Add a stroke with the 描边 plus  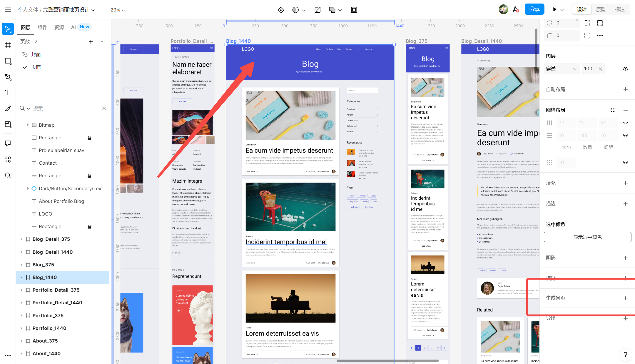(626, 203)
